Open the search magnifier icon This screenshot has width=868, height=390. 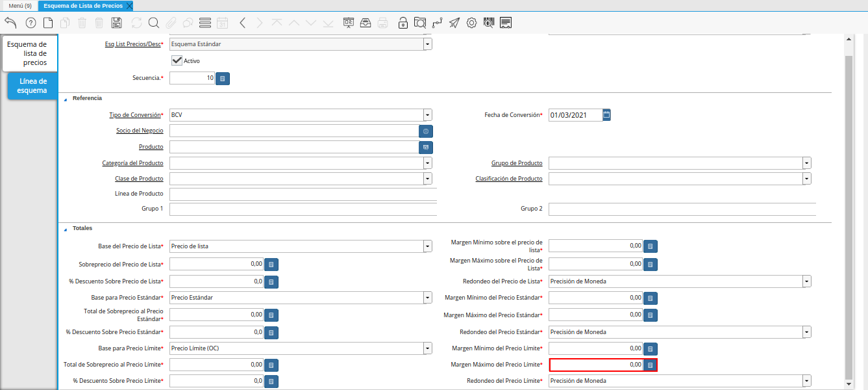click(154, 23)
